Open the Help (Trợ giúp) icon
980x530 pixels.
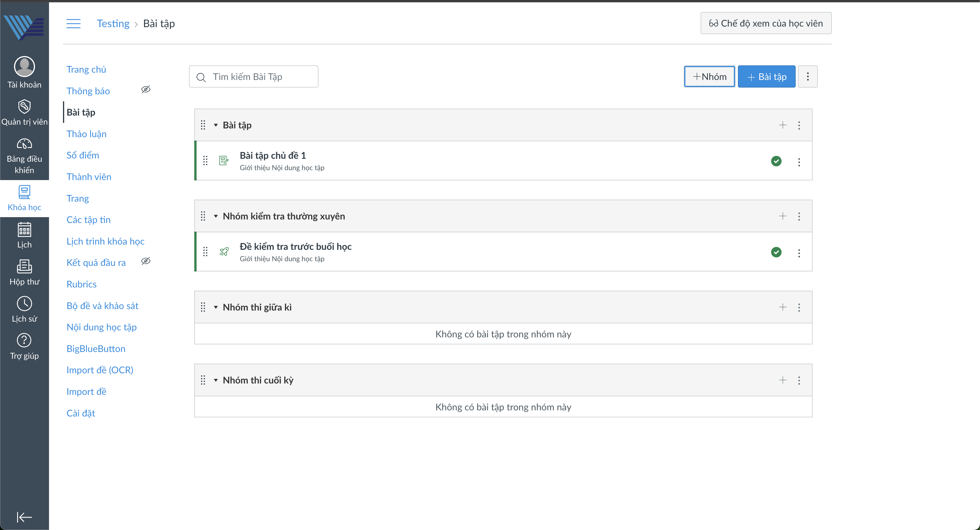[x=24, y=340]
